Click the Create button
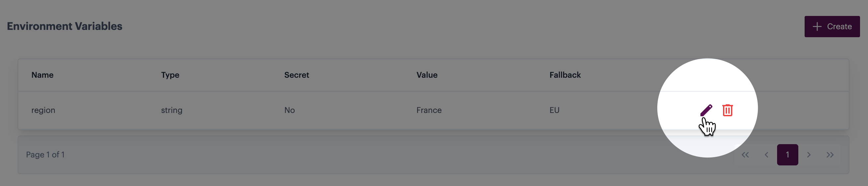 coord(832,27)
